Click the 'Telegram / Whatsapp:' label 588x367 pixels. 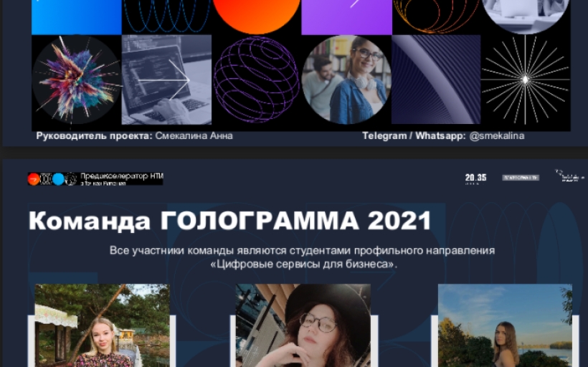coord(414,135)
